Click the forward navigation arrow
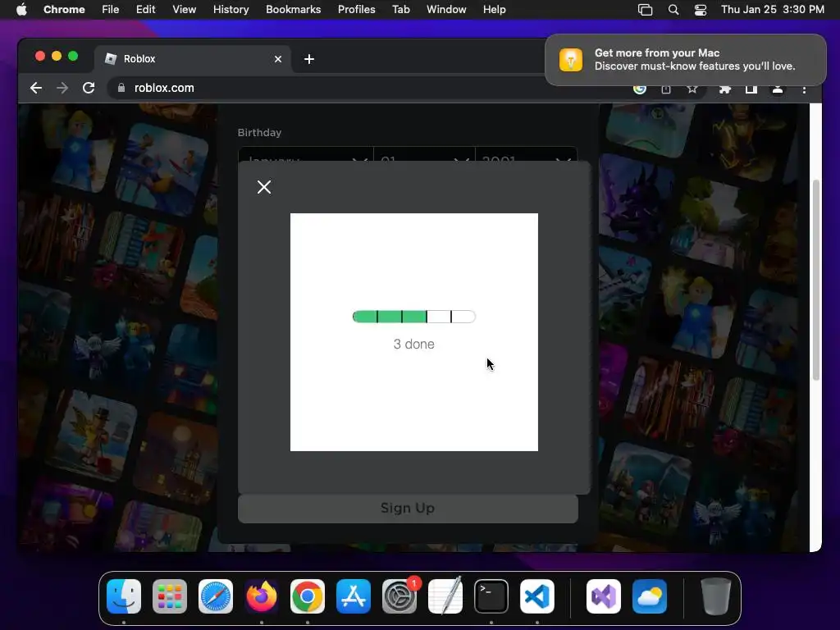The width and height of the screenshot is (840, 630). 62,88
